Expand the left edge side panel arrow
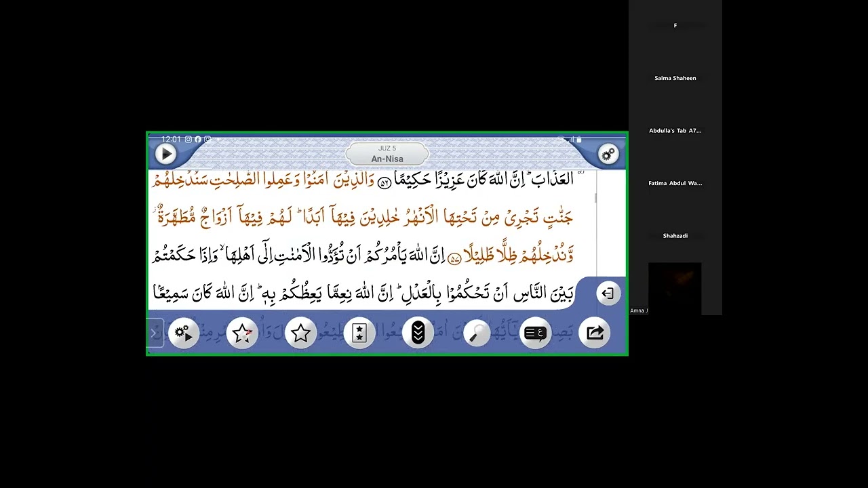 point(155,333)
